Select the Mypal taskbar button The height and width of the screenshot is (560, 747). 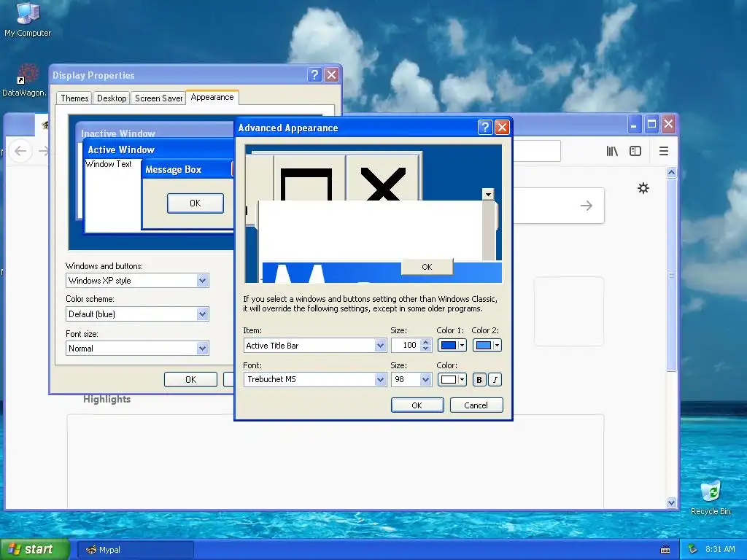click(136, 550)
